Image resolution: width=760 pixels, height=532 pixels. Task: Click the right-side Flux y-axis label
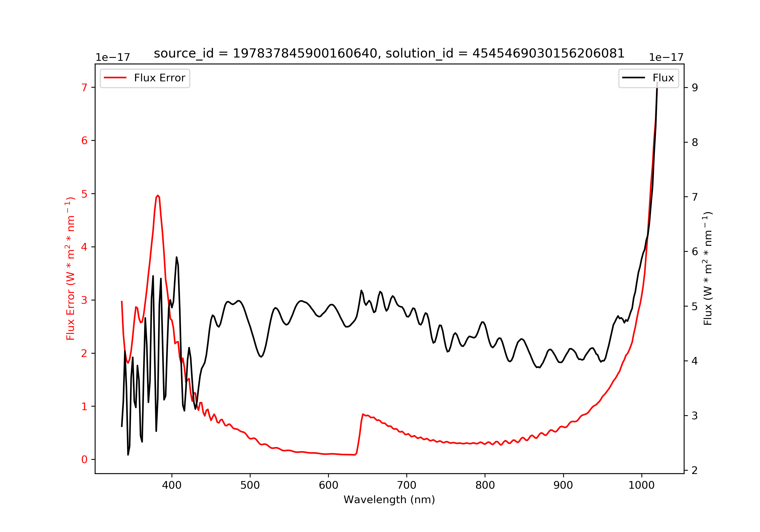coord(707,269)
